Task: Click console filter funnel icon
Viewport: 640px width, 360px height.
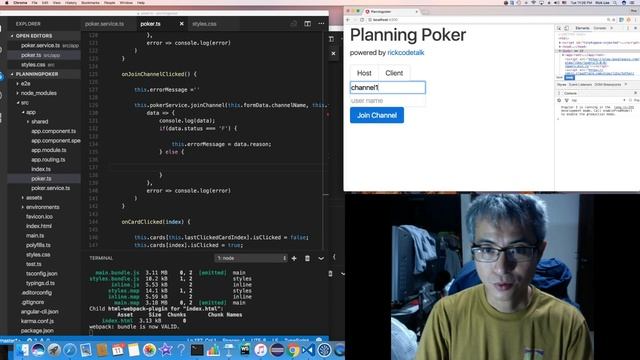Action: coord(567,100)
